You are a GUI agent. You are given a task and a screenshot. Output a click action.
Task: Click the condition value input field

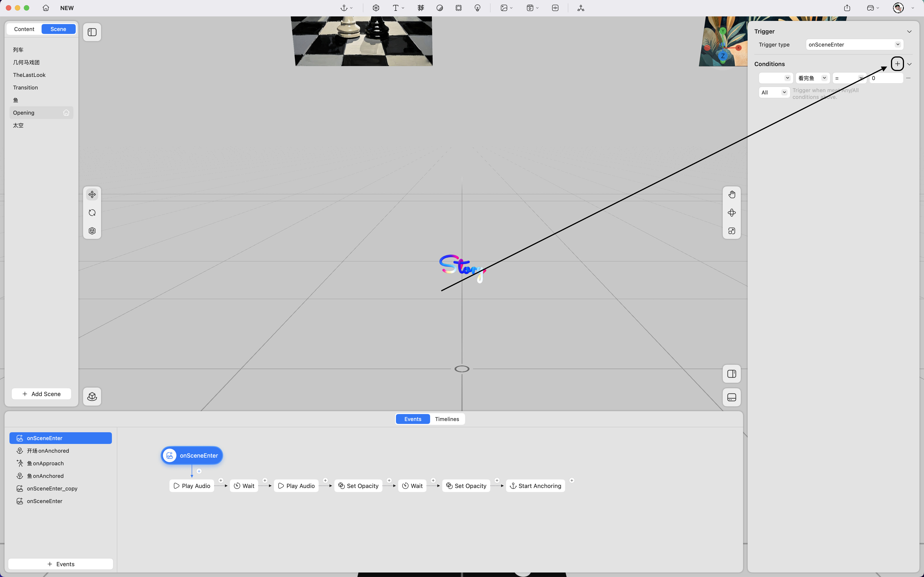coord(886,78)
